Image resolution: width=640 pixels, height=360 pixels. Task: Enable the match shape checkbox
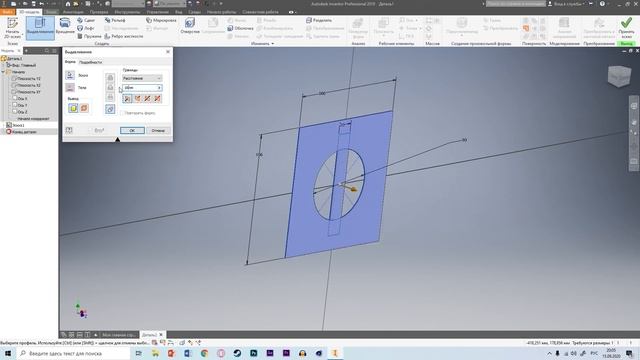click(x=122, y=113)
